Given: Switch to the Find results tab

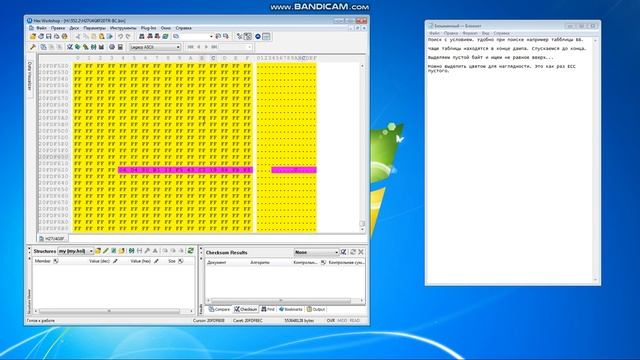Looking at the screenshot, I should coord(268,309).
